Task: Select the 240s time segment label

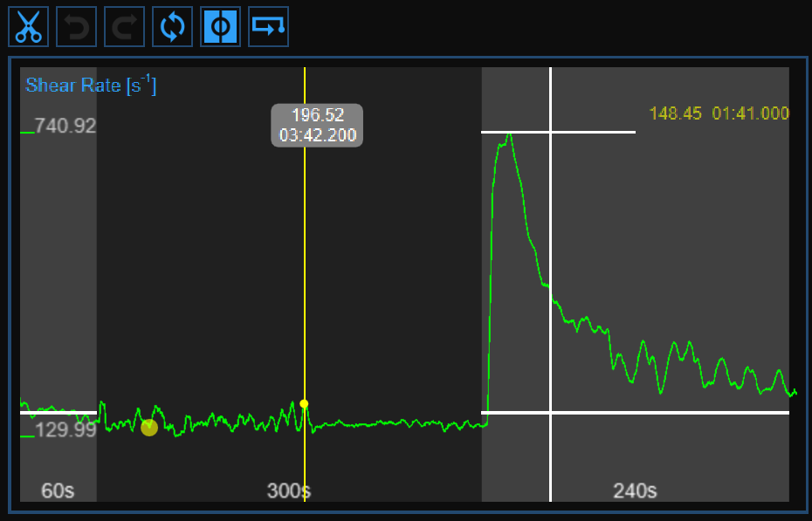Action: click(635, 490)
